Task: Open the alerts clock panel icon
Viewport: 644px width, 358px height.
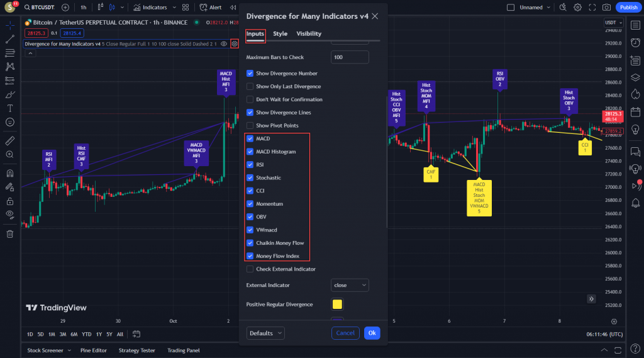Action: (x=635, y=43)
